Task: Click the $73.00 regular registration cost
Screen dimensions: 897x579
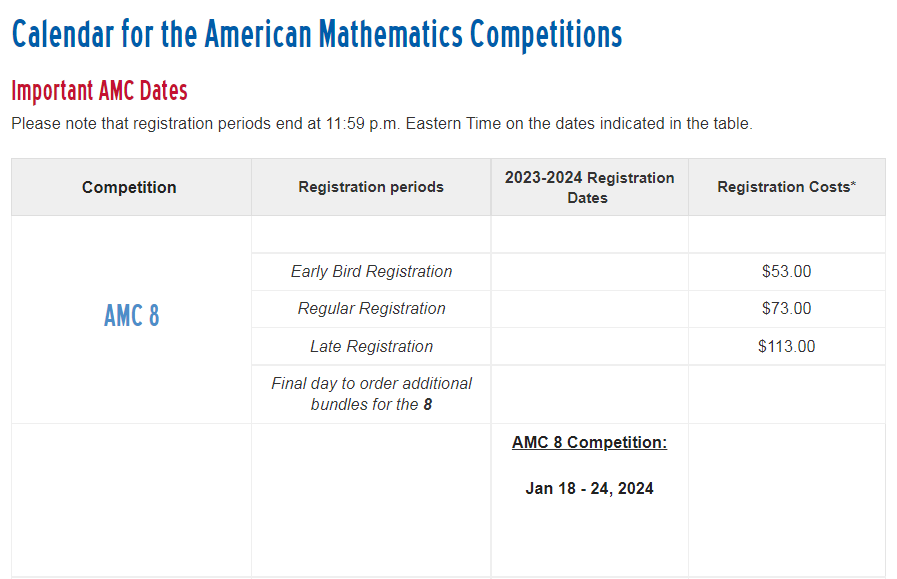Action: 787,309
